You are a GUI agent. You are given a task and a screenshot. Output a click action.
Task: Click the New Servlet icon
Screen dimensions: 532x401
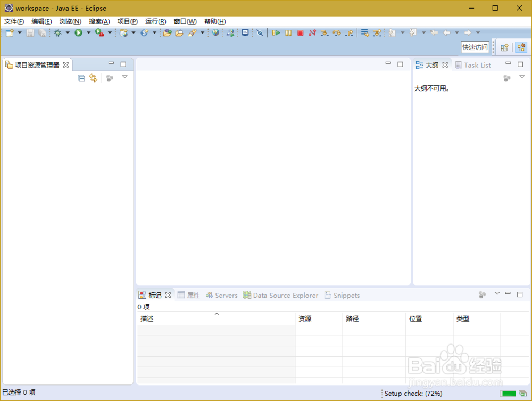point(145,33)
